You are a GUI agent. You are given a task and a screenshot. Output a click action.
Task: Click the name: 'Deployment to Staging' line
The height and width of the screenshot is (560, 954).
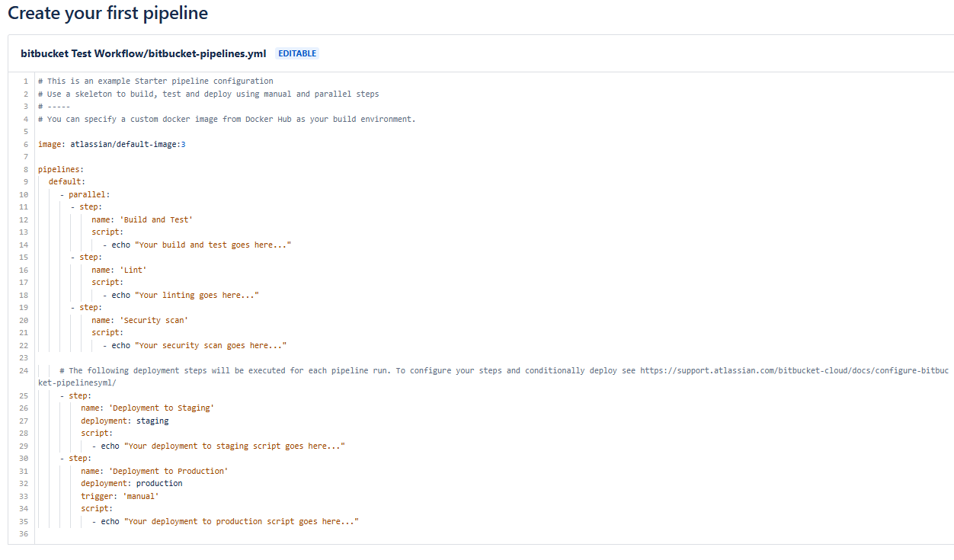[148, 408]
